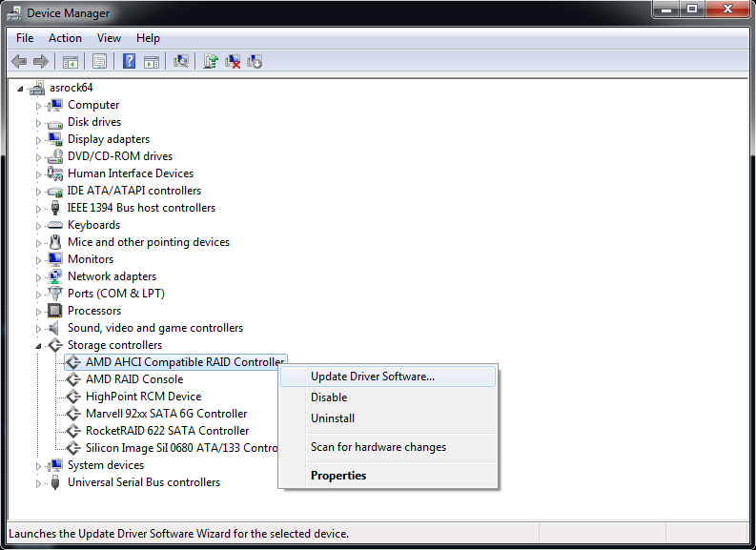The width and height of the screenshot is (756, 550).
Task: Open the Help menu
Action: tap(148, 38)
